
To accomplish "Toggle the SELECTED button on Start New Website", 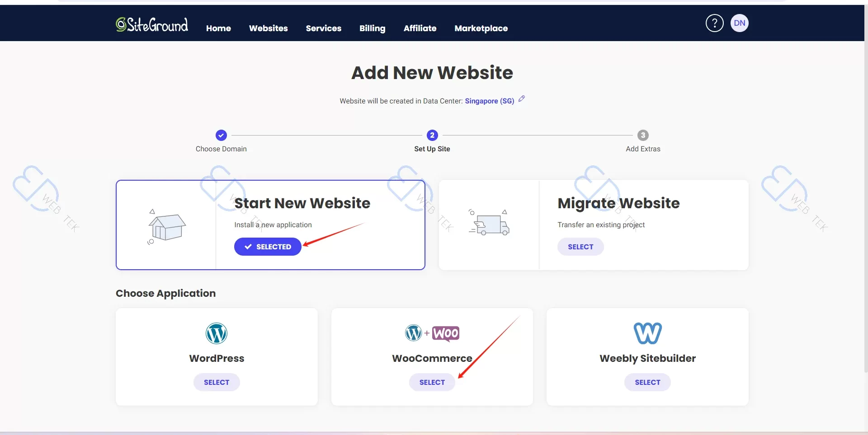I will coord(268,247).
